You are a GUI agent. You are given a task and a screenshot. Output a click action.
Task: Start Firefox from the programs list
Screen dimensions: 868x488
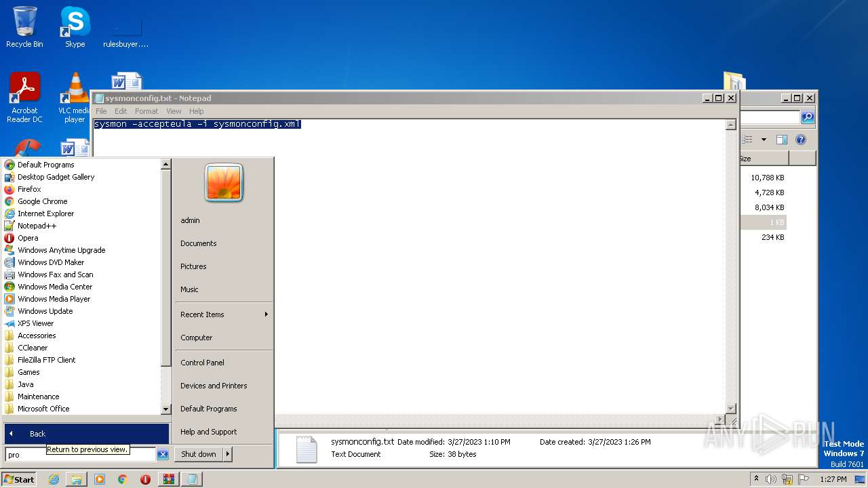point(81,189)
